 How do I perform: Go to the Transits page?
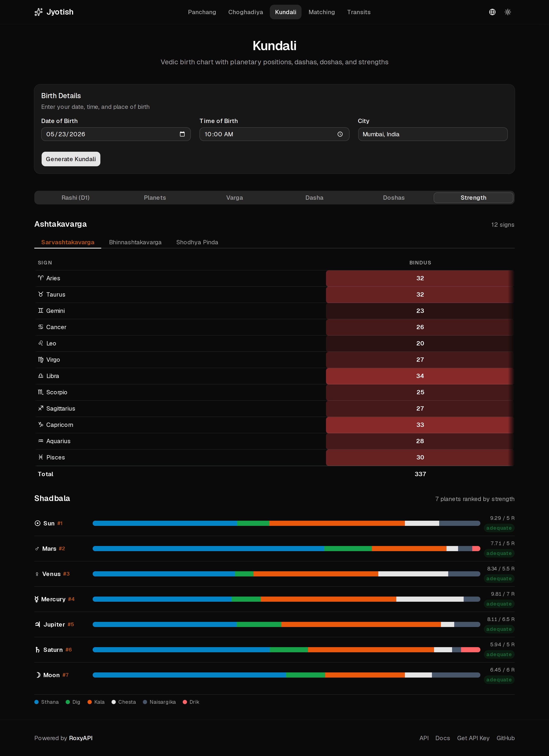click(x=359, y=12)
